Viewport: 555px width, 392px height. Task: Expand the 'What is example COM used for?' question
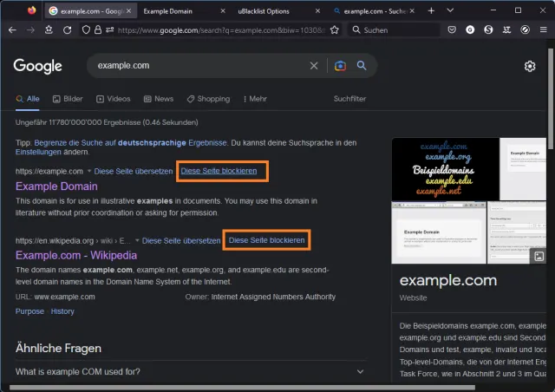tap(361, 372)
